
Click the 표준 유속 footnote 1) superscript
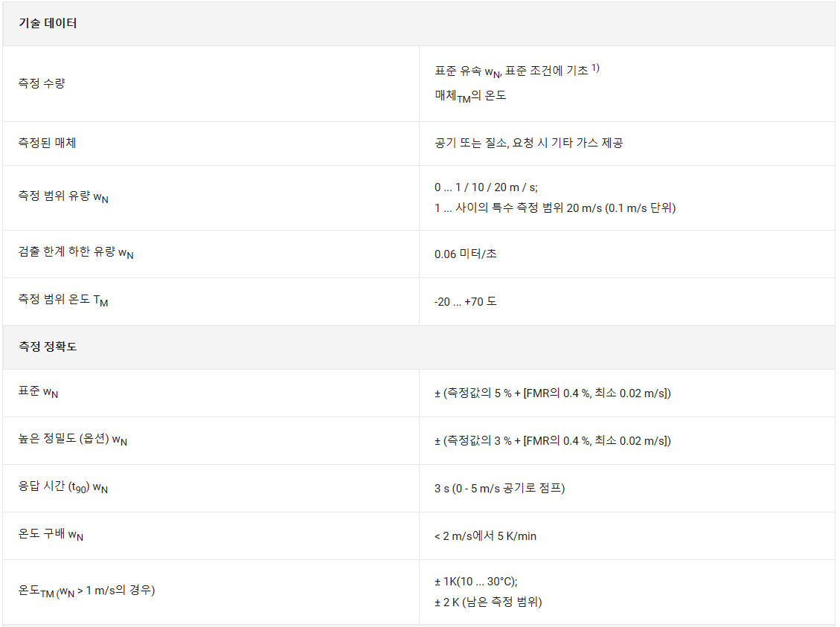pyautogui.click(x=595, y=68)
